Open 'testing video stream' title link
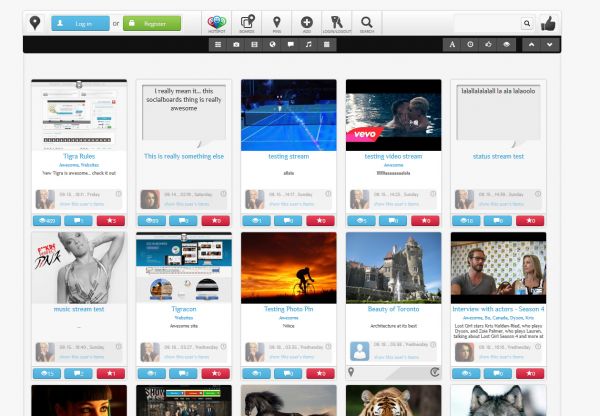 393,156
